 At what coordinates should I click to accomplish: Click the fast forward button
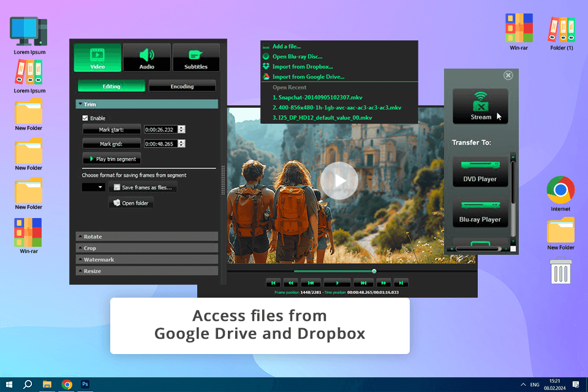[x=383, y=283]
